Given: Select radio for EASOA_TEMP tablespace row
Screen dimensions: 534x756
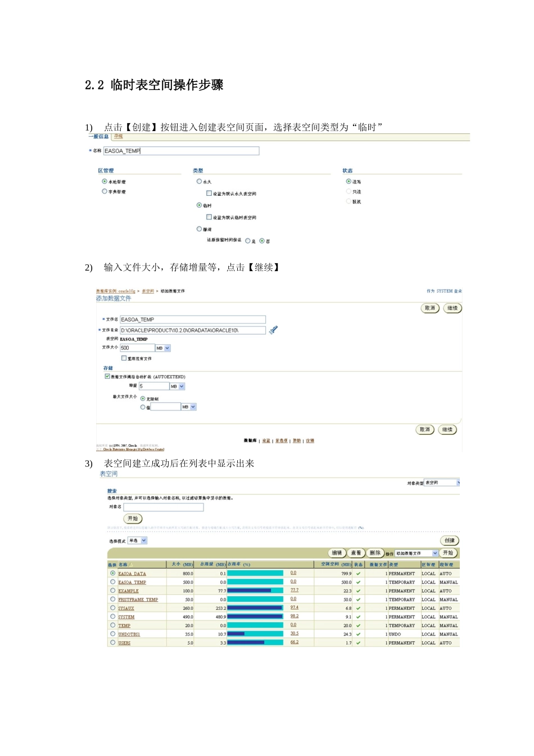Looking at the screenshot, I should 113,582.
